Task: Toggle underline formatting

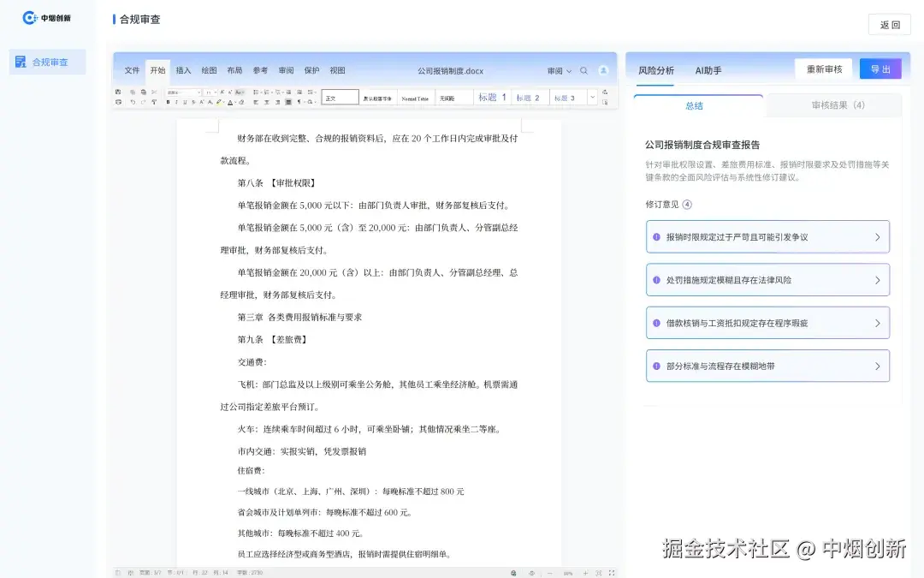Action: coord(184,101)
